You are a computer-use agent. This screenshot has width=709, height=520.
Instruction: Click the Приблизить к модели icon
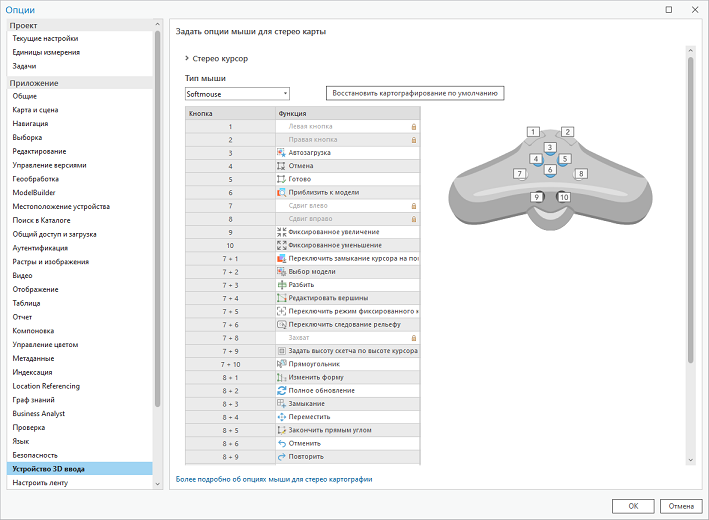coord(281,192)
